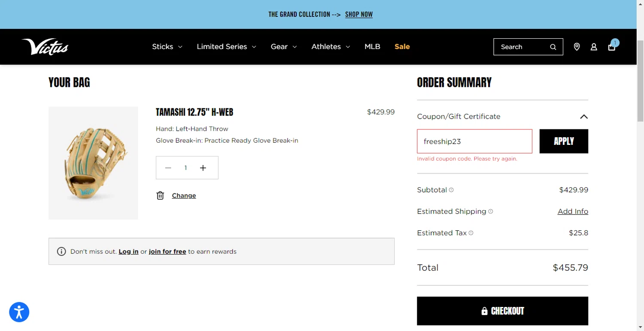
Task: Click the quantity value 1
Action: pyautogui.click(x=185, y=168)
